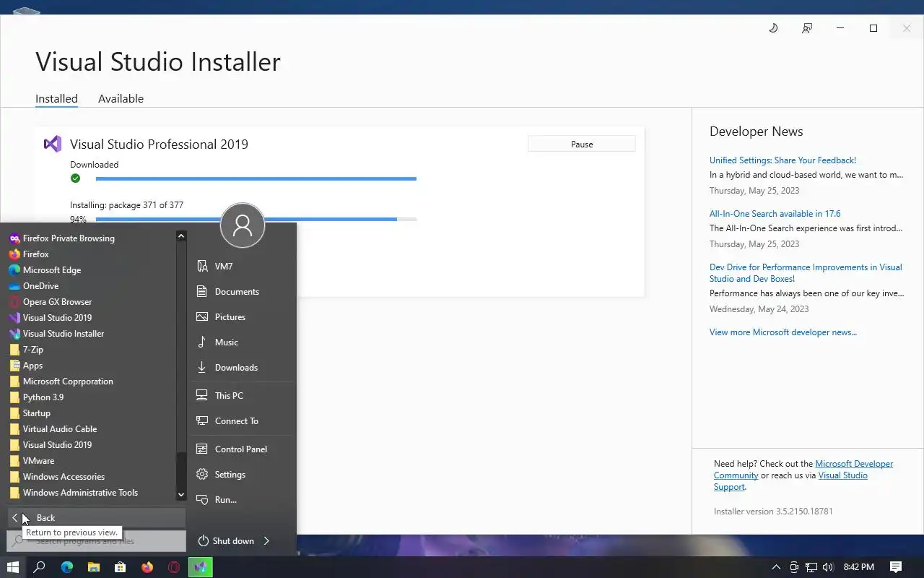Open This PC from start menu
The width and height of the screenshot is (924, 578).
point(242,396)
